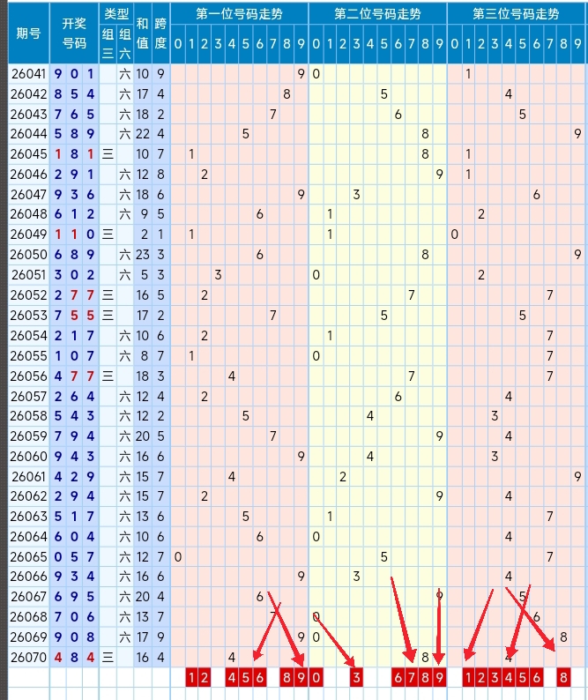This screenshot has width=588, height=700.
Task: Select period number 26070
Action: pos(28,657)
